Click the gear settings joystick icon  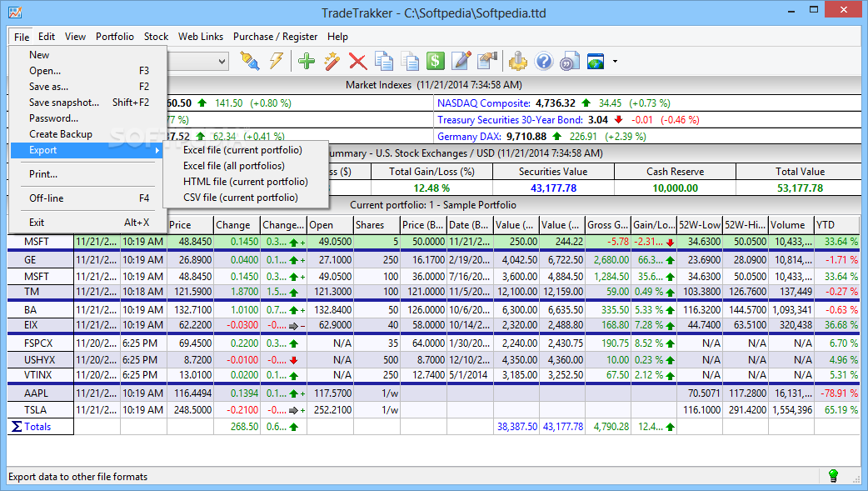[x=518, y=61]
